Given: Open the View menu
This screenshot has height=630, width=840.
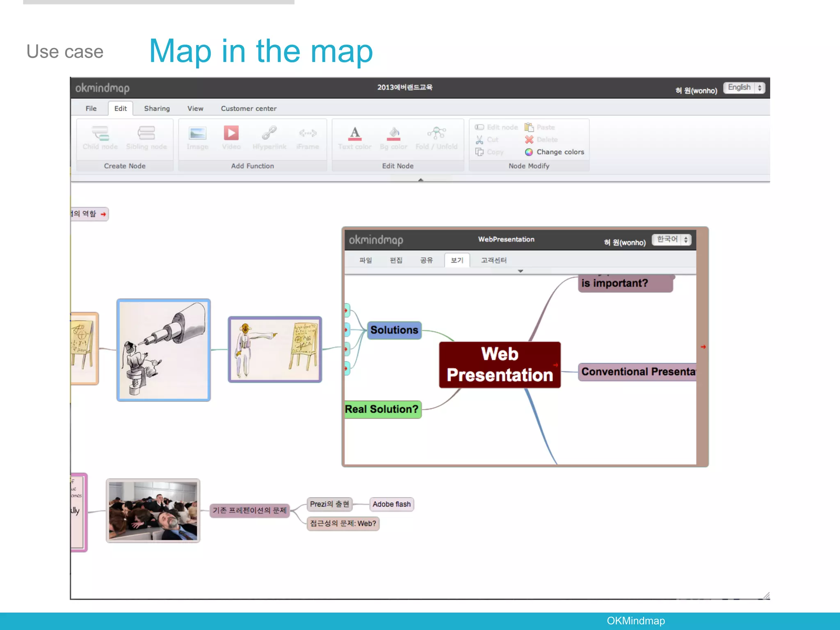Looking at the screenshot, I should click(x=195, y=108).
